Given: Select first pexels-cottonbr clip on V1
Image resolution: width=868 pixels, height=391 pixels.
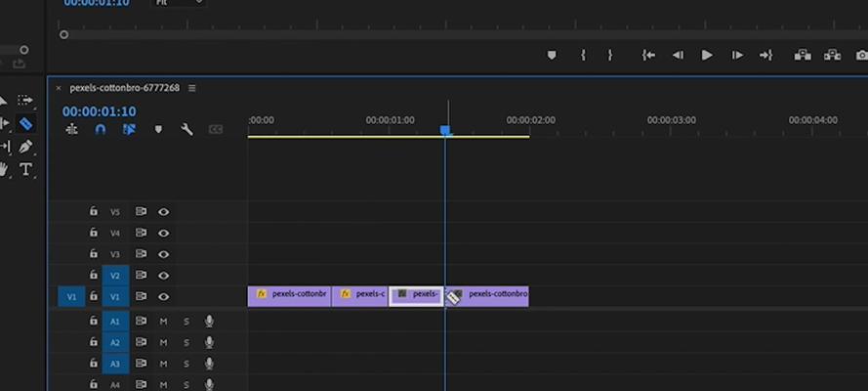Looking at the screenshot, I should tap(289, 296).
